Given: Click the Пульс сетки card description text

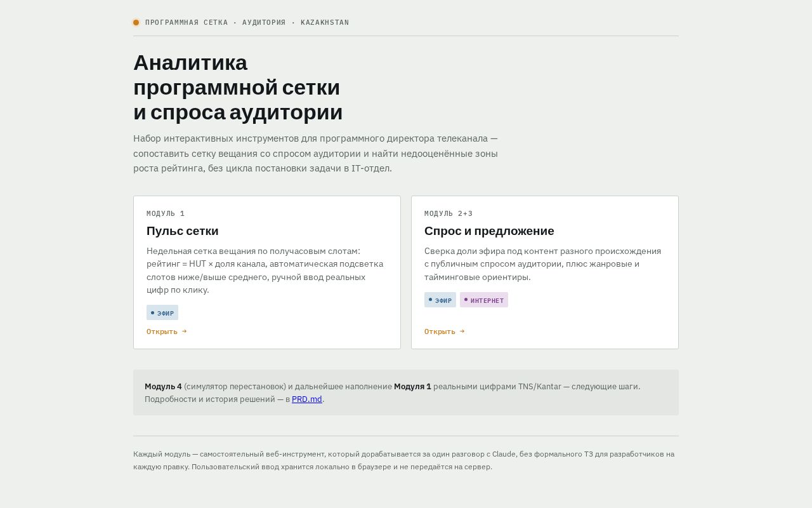Looking at the screenshot, I should pyautogui.click(x=265, y=271).
